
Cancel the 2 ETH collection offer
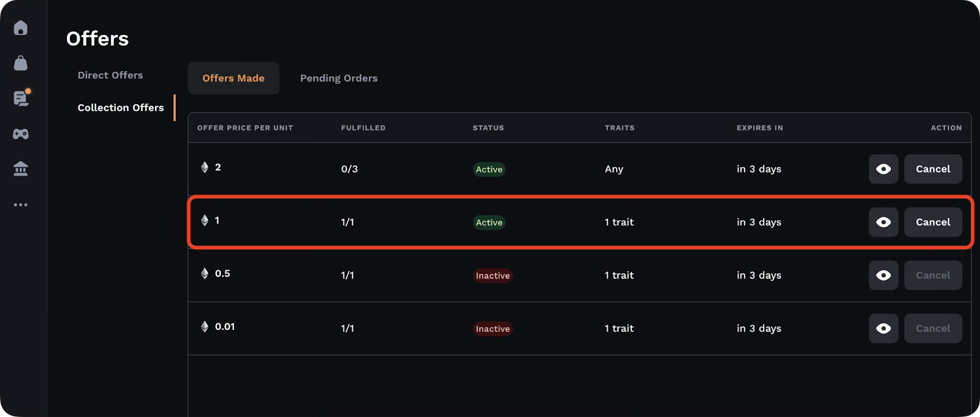pyautogui.click(x=933, y=169)
